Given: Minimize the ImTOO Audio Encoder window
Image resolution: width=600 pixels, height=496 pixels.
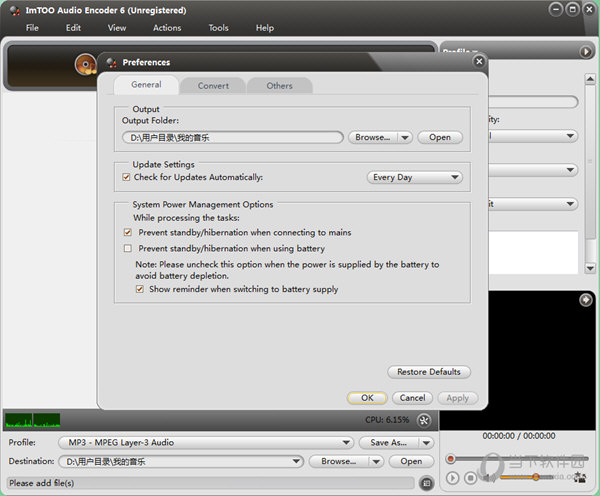Looking at the screenshot, I should [556, 10].
